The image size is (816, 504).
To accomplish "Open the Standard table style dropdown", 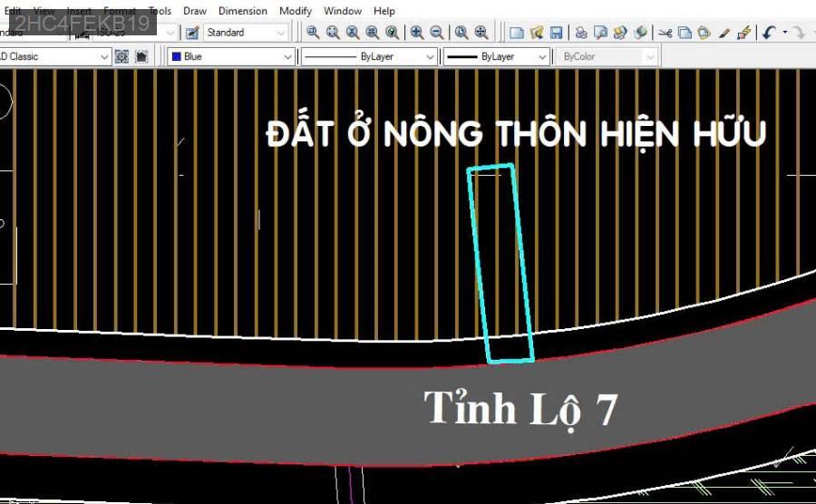I will point(246,33).
